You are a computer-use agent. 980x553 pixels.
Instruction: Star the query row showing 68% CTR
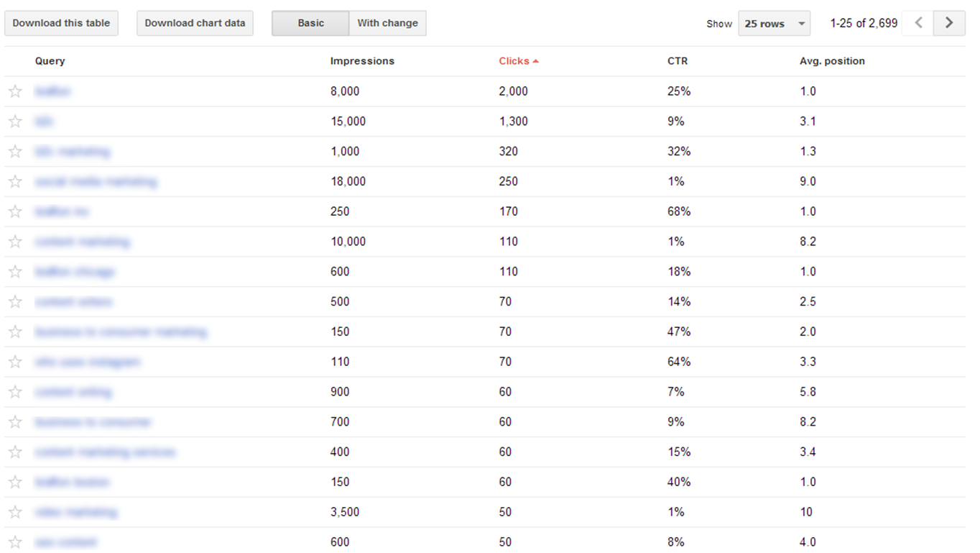pyautogui.click(x=15, y=211)
